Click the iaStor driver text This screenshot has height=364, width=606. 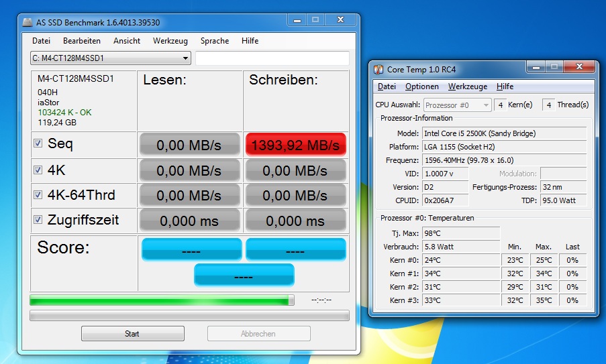click(x=48, y=103)
